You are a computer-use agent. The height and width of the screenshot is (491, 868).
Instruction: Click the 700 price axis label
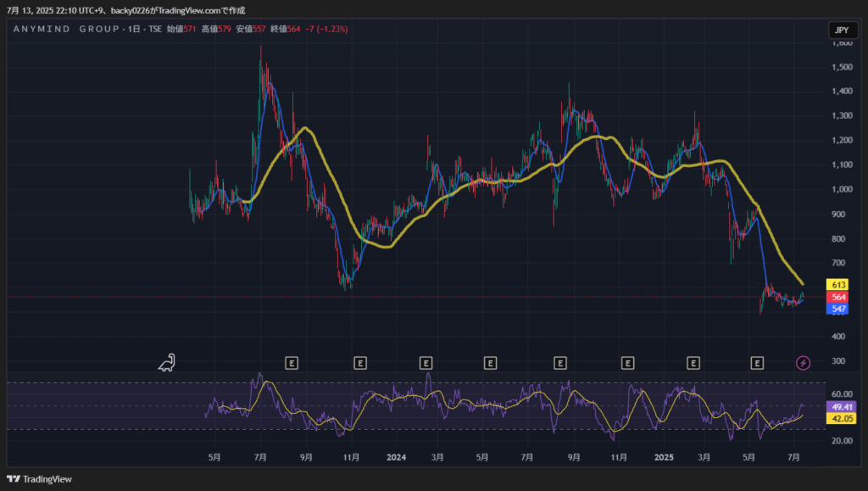[x=838, y=263]
